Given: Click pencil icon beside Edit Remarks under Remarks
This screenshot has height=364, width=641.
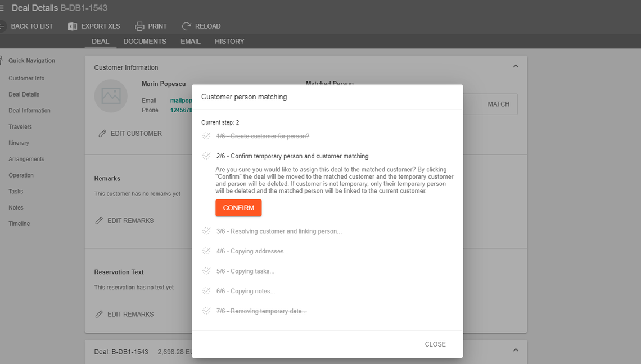Looking at the screenshot, I should [99, 221].
